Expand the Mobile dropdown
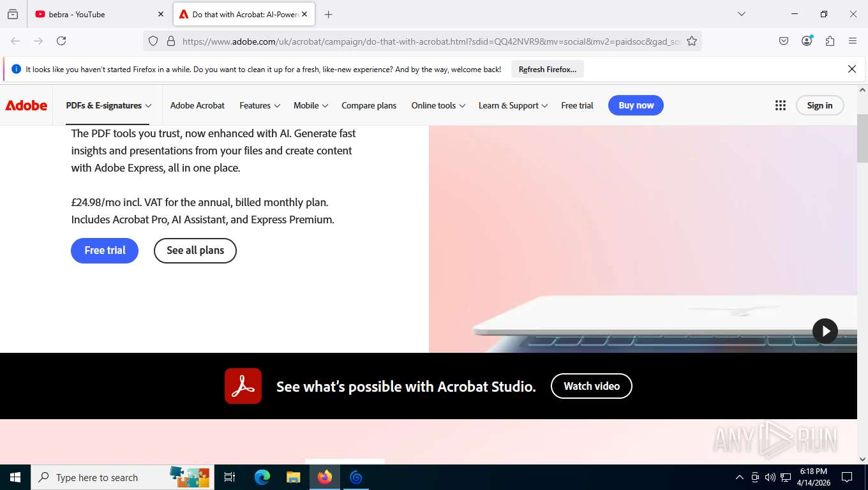This screenshot has width=868, height=490. tap(311, 105)
